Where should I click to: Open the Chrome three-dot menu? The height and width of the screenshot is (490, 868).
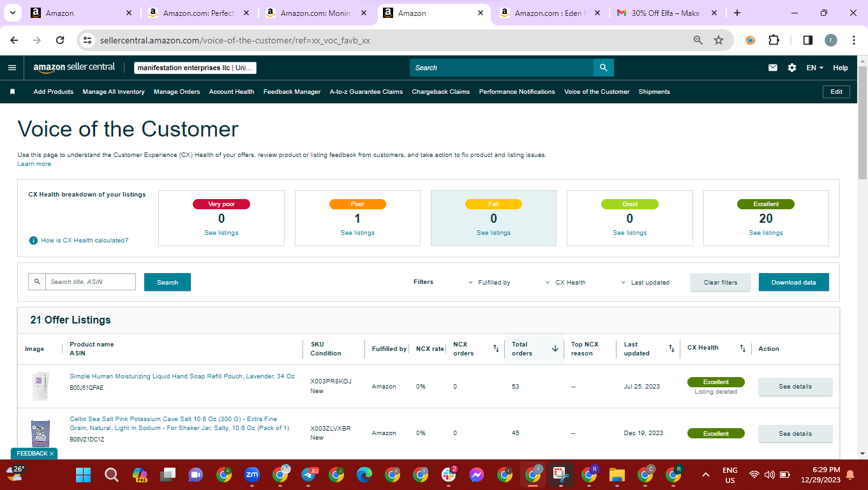(x=854, y=40)
